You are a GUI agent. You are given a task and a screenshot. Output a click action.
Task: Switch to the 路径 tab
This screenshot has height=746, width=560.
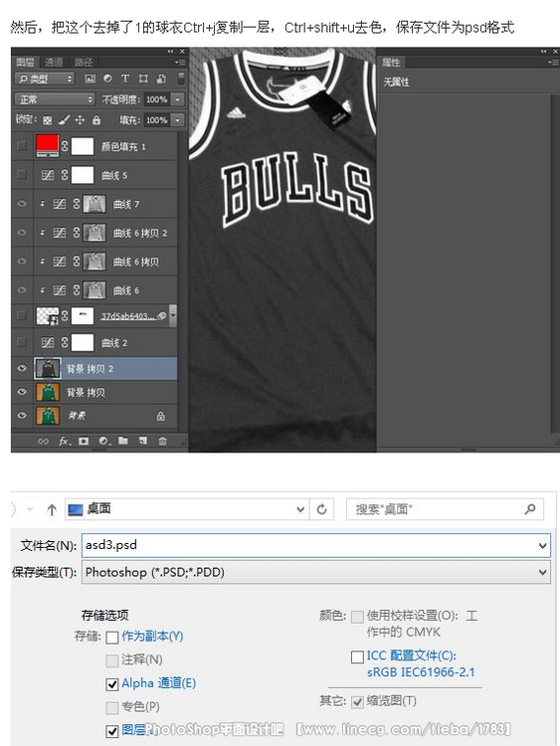(x=83, y=62)
